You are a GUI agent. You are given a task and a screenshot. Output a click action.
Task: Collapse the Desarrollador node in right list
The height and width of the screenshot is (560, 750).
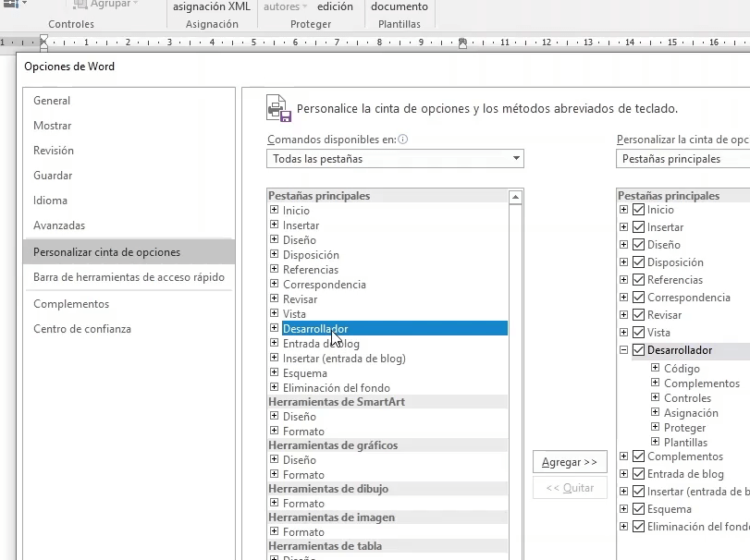624,350
